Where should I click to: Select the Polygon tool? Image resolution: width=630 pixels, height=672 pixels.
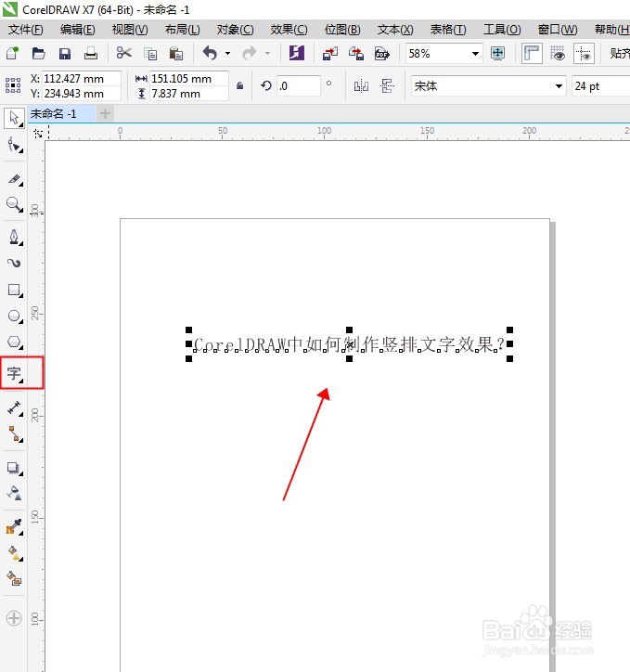[15, 342]
